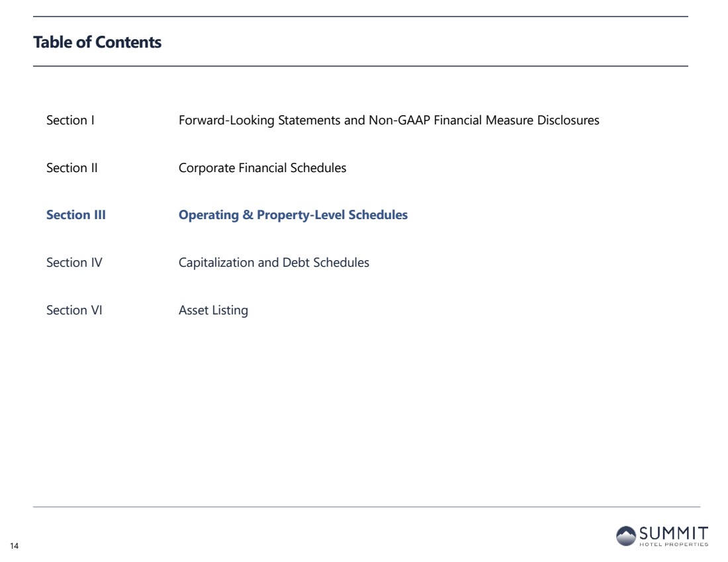728x562 pixels.
Task: Select the "Section IV" label
Action: 74,263
